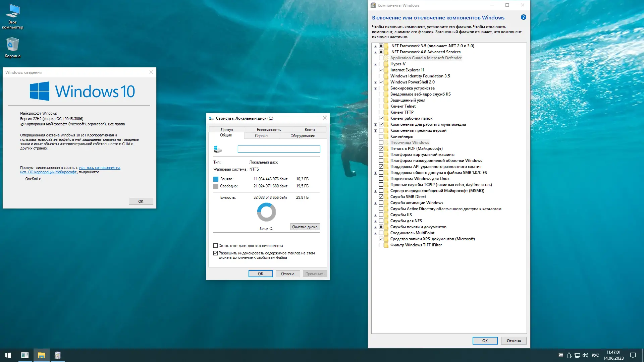The image size is (644, 362).
Task: Click the help question mark icon
Action: (523, 17)
